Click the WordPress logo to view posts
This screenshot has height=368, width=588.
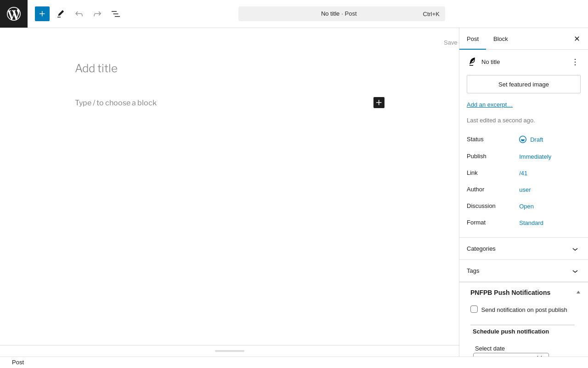pos(14,14)
